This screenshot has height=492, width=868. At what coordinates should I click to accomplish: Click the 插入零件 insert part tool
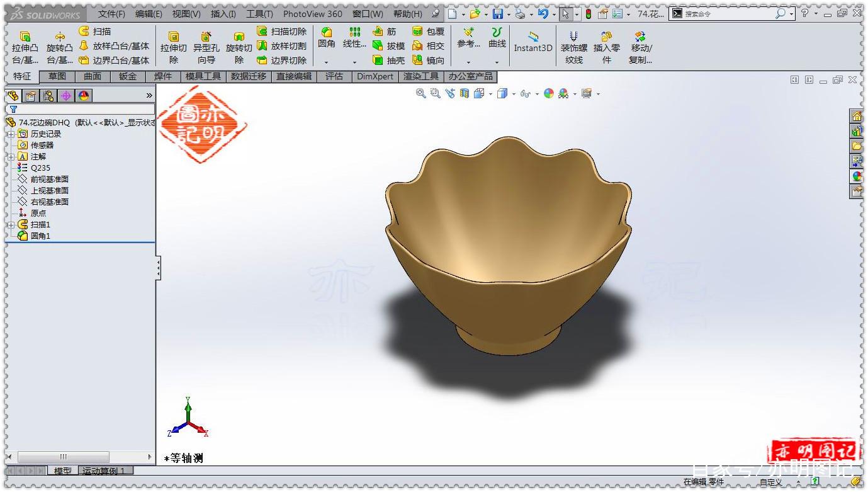(x=607, y=48)
